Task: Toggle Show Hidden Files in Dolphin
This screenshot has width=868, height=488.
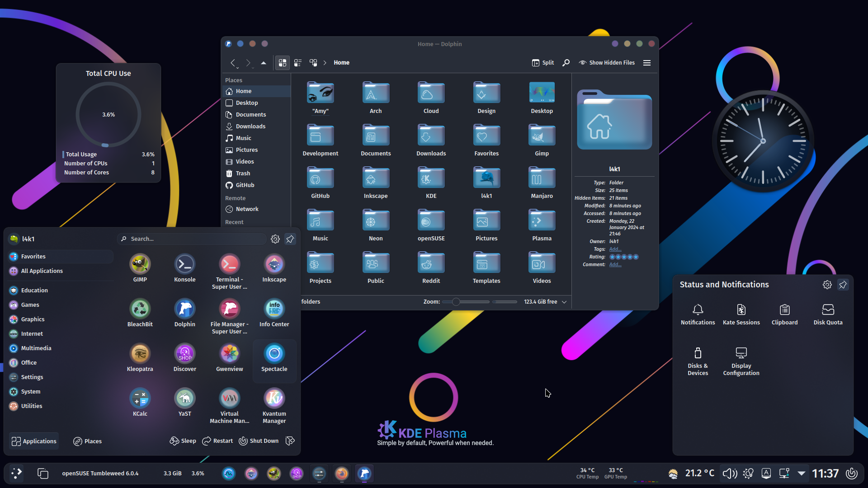Action: (607, 63)
